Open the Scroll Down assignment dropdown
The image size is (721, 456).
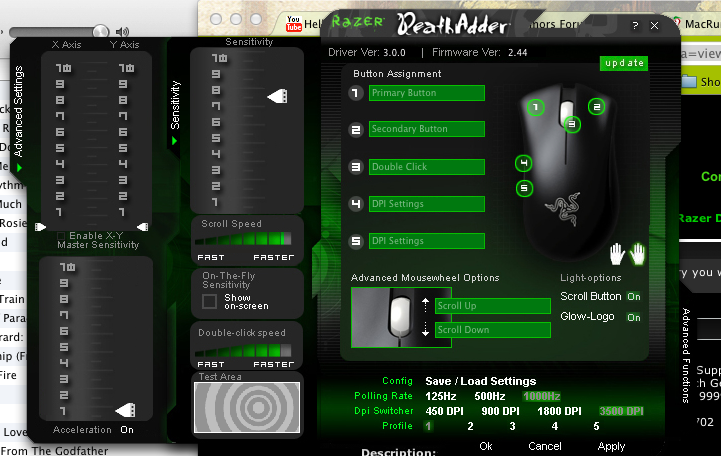[x=492, y=330]
